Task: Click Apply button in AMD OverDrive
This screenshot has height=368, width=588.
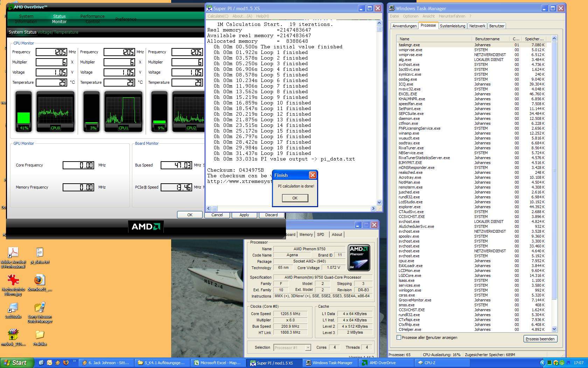Action: [x=244, y=215]
